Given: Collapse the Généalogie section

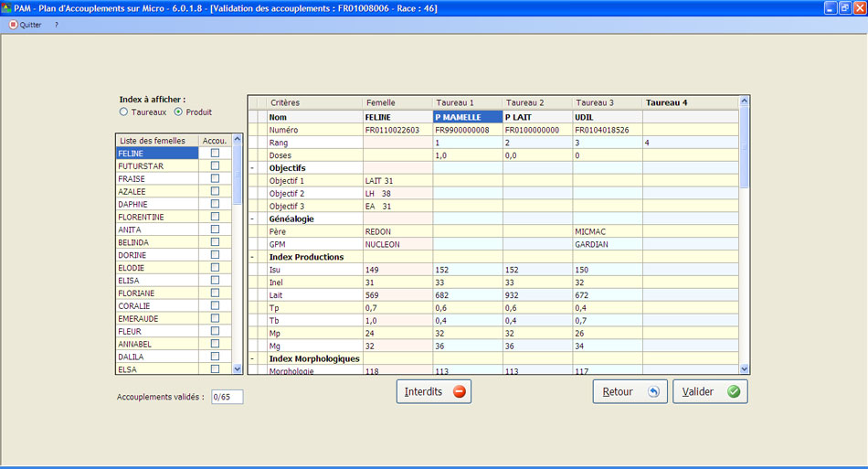Looking at the screenshot, I should 252,219.
